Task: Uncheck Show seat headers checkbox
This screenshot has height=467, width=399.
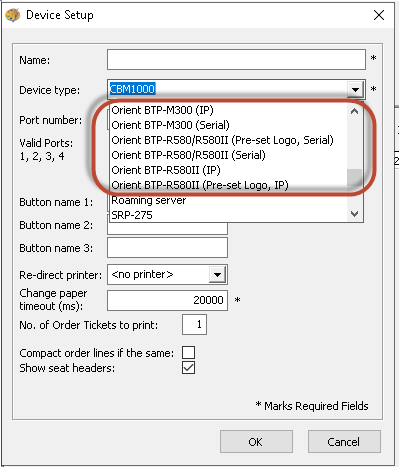Action: [x=189, y=368]
